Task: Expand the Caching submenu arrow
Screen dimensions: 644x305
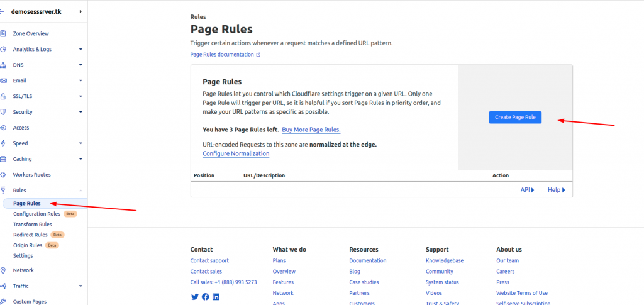Action: pyautogui.click(x=80, y=159)
